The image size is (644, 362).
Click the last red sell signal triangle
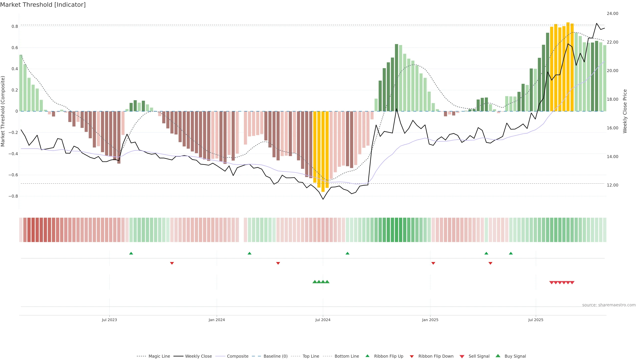click(572, 283)
